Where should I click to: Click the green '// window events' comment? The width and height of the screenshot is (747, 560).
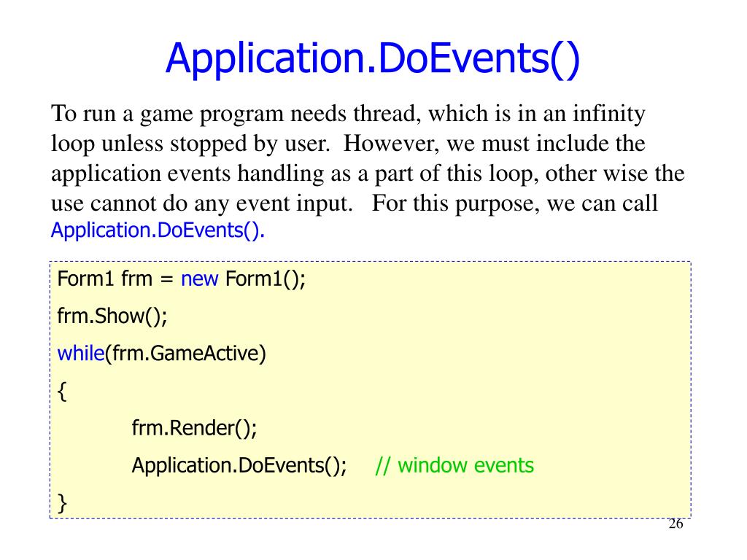click(454, 466)
